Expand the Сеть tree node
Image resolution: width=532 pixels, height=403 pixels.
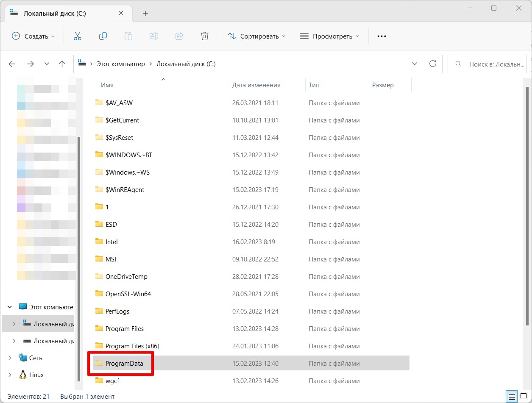pyautogui.click(x=10, y=358)
